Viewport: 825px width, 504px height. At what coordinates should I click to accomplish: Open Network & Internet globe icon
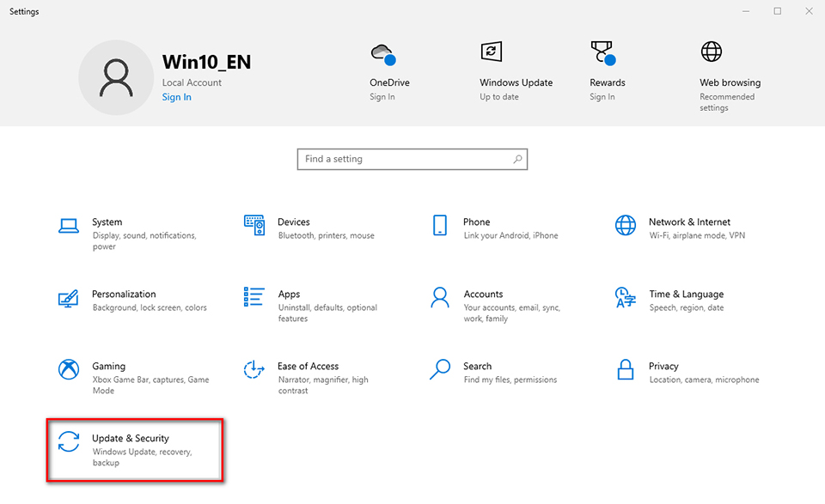point(626,226)
